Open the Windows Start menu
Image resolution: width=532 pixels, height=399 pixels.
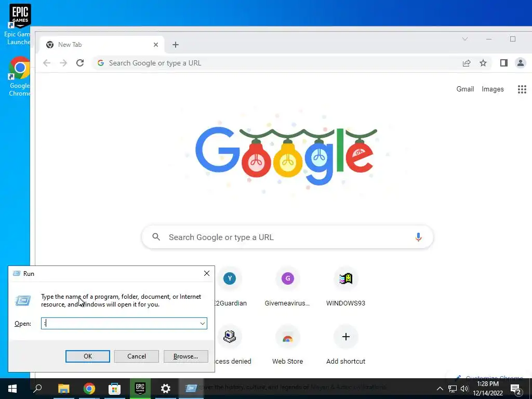tap(12, 389)
